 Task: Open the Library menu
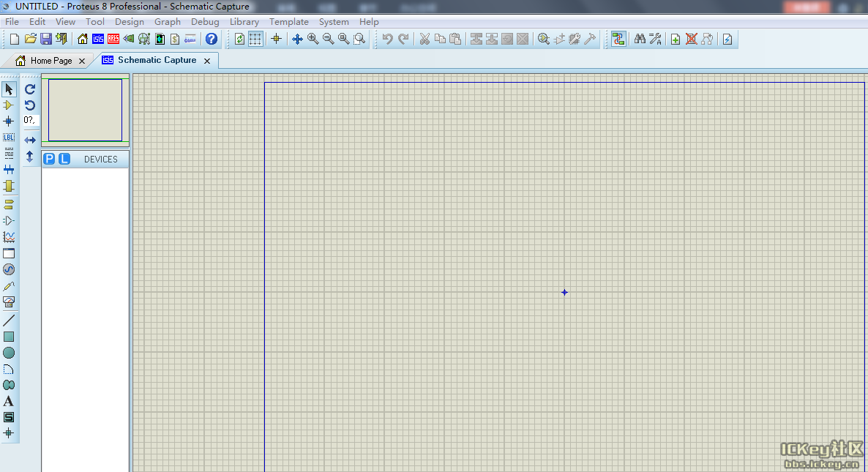(244, 21)
